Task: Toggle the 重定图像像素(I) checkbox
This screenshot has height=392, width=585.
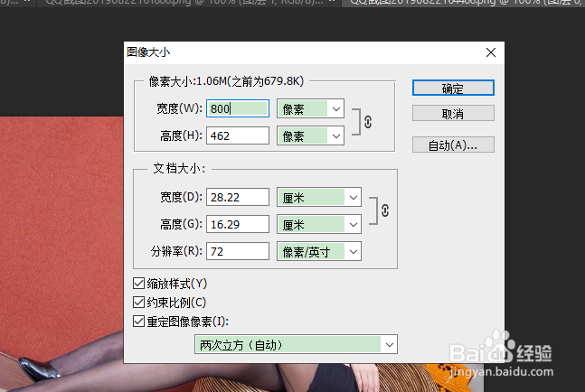Action: click(138, 322)
